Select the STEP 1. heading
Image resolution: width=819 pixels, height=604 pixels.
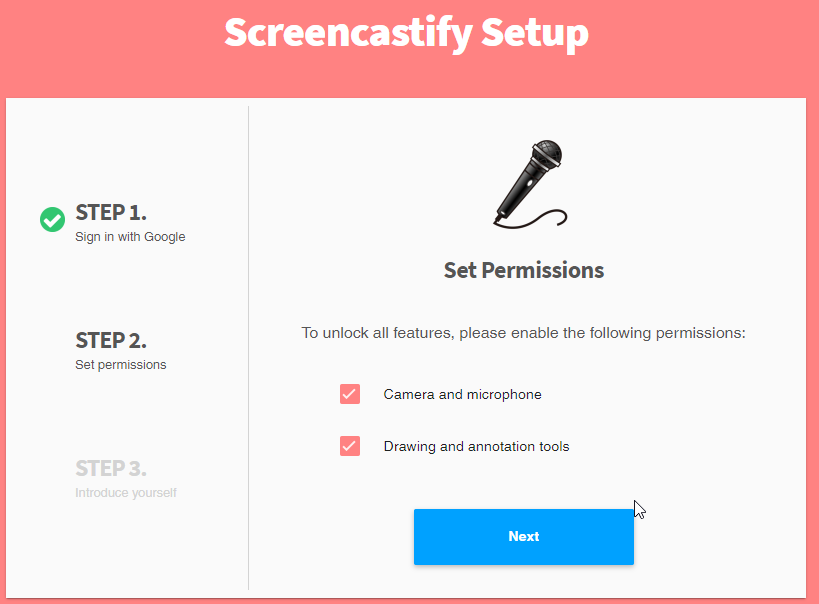[111, 212]
